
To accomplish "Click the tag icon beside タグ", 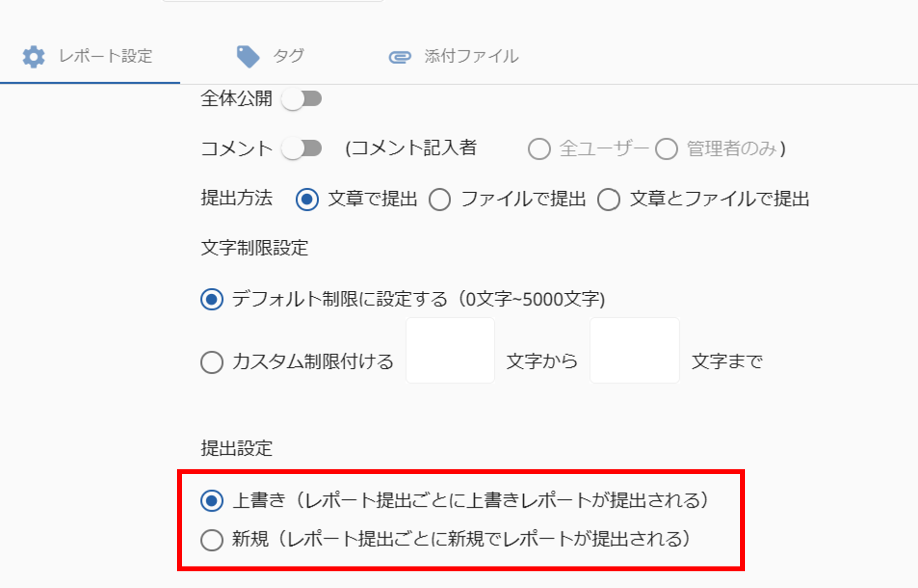I will [248, 56].
